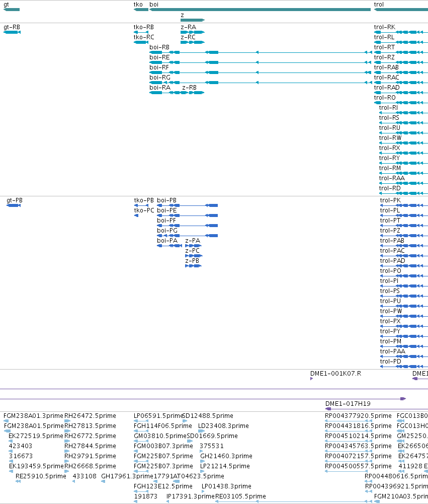The image size is (428, 504).
Task: Open EST label SD01669.5prime
Action: pyautogui.click(x=212, y=436)
